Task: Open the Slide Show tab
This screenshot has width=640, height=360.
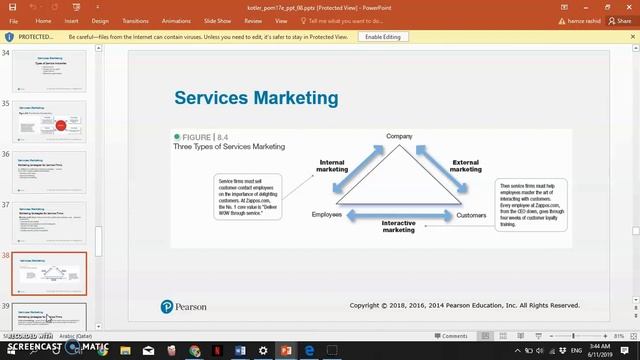Action: (218, 21)
